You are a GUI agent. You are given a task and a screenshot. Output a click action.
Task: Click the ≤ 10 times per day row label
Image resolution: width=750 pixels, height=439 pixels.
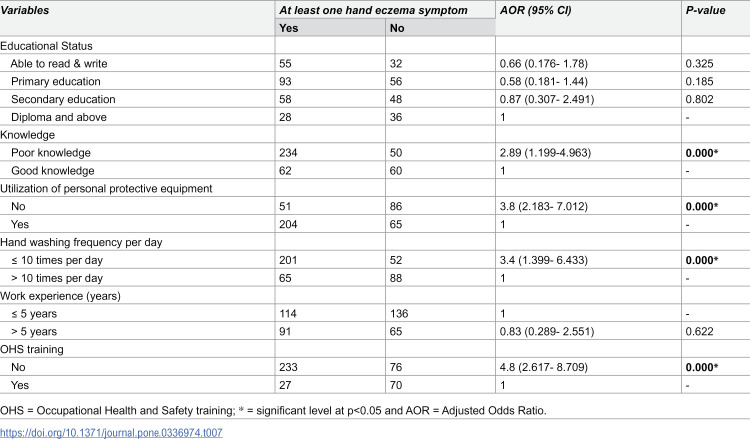coord(57,260)
